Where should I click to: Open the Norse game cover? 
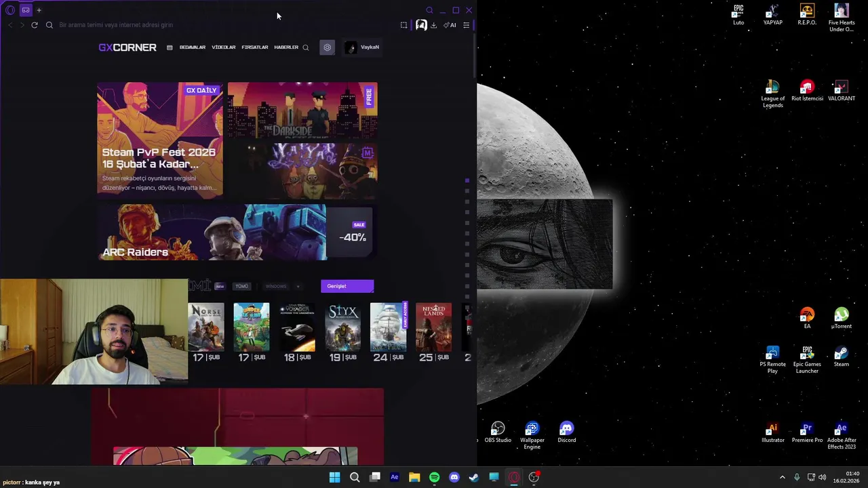[x=206, y=327]
